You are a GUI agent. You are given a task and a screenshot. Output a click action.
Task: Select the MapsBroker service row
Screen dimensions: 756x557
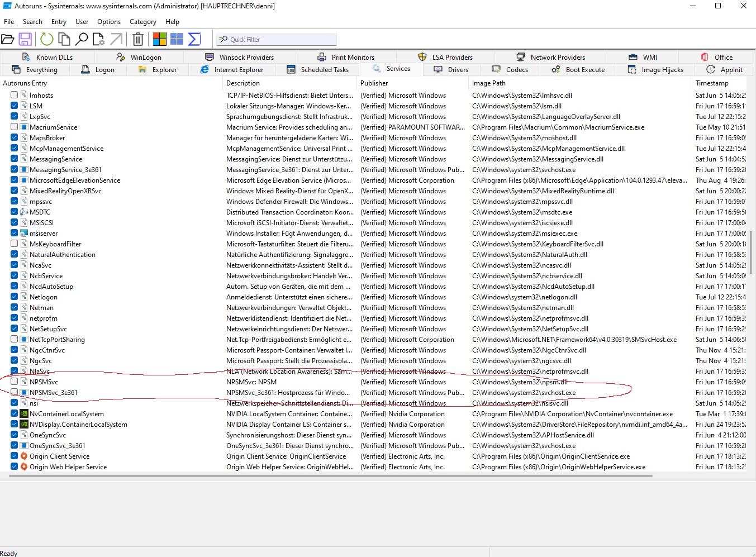373,138
